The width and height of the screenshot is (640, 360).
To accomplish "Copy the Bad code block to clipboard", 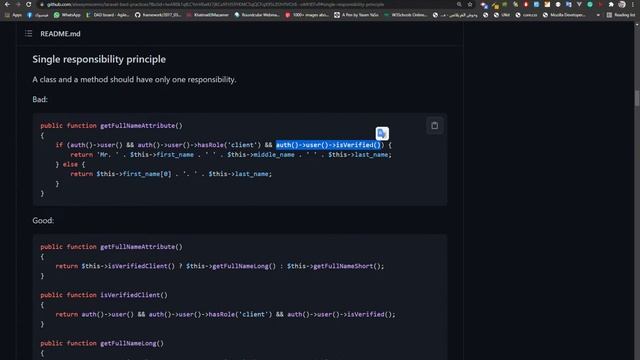I will point(435,126).
